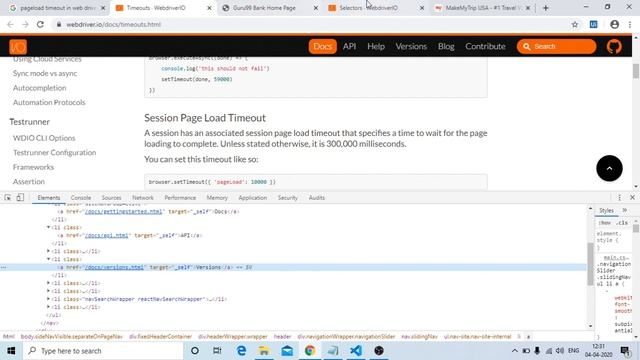Open the DevTools Network tab

click(143, 198)
